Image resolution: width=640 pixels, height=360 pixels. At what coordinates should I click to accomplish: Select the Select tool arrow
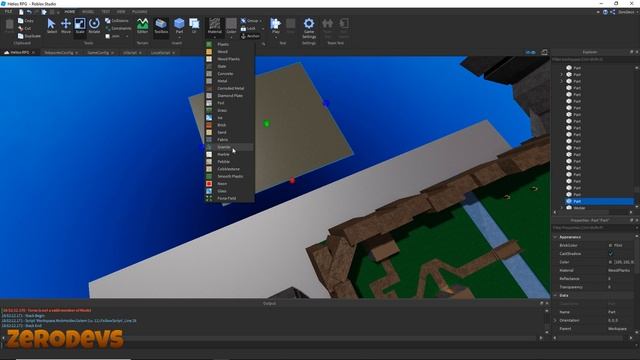click(51, 26)
